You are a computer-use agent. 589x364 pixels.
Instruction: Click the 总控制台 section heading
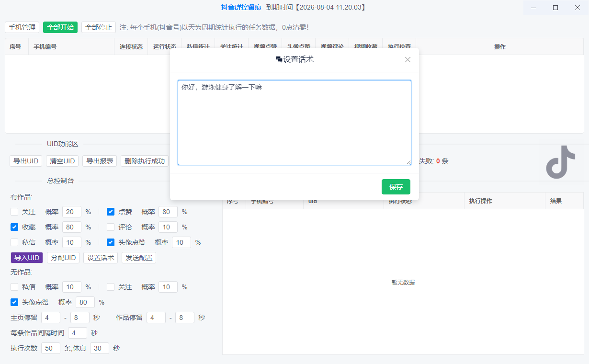60,181
